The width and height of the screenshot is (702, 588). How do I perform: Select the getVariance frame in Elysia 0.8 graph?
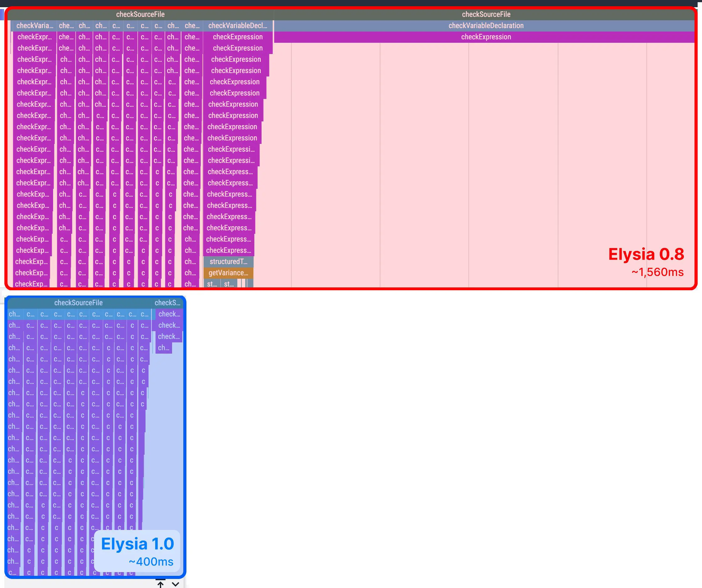[228, 272]
